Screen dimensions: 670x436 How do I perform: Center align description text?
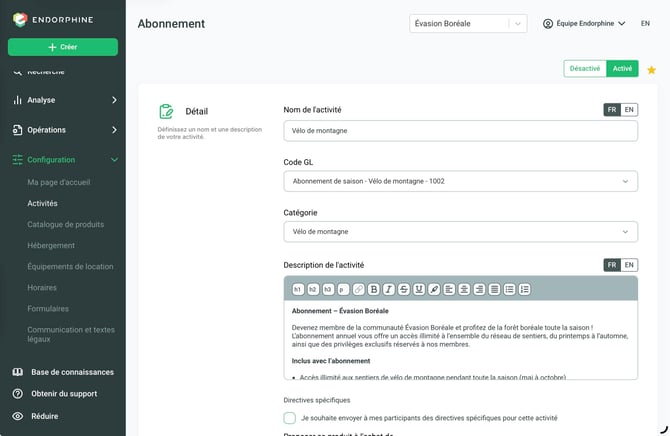464,289
